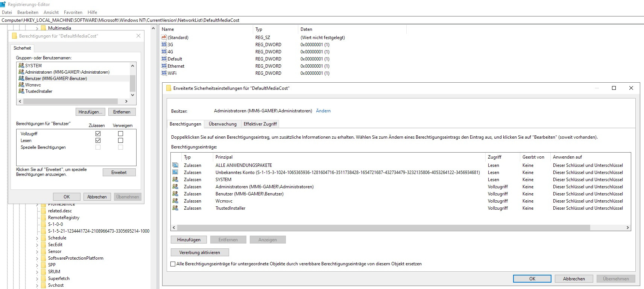Click the SPP folder icon
Image resolution: width=644 pixels, height=289 pixels.
coord(43,265)
